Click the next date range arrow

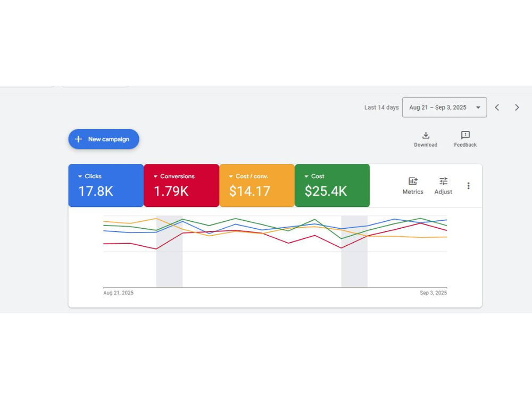[517, 107]
